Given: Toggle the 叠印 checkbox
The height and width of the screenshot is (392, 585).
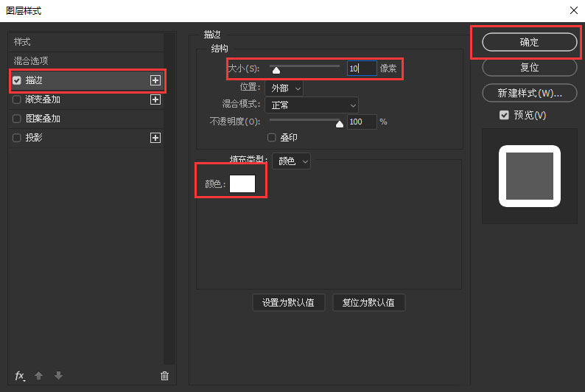Looking at the screenshot, I should (x=272, y=138).
